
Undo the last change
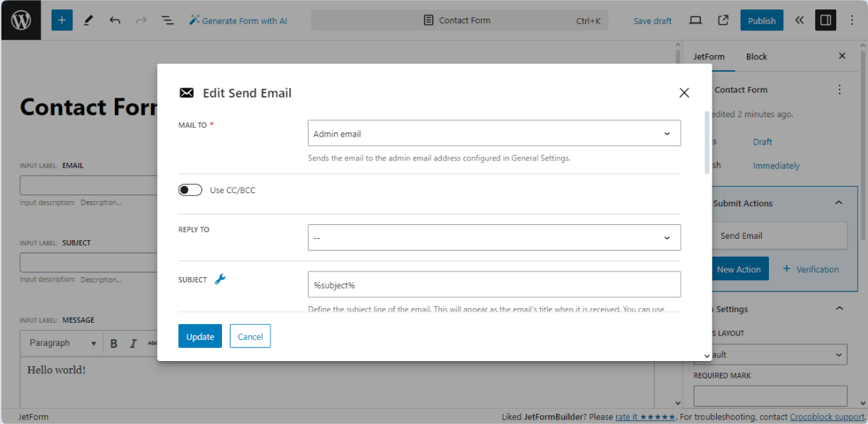pos(114,20)
